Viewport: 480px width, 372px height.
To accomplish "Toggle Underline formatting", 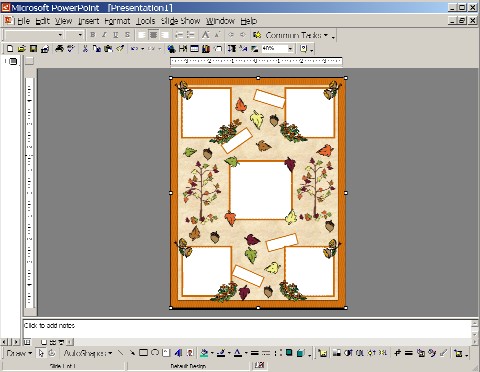I will click(116, 35).
